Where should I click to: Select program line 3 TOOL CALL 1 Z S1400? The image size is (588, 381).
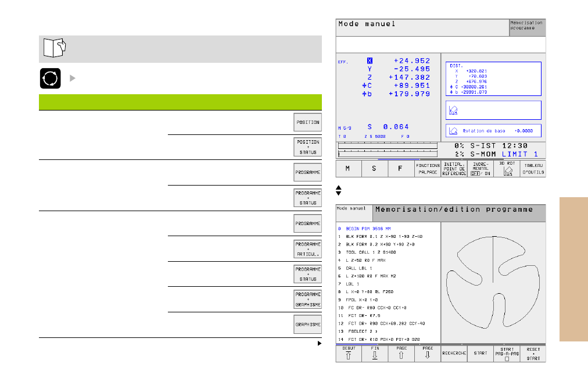pos(367,252)
